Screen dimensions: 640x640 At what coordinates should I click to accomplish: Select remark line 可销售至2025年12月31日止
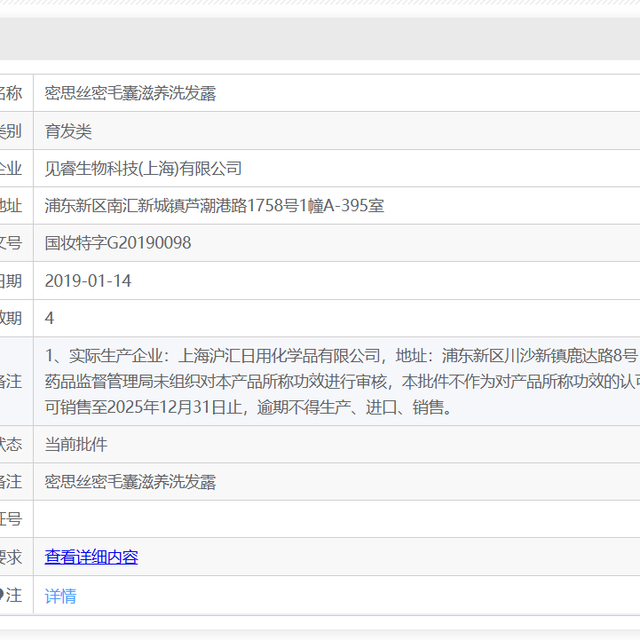(249, 407)
